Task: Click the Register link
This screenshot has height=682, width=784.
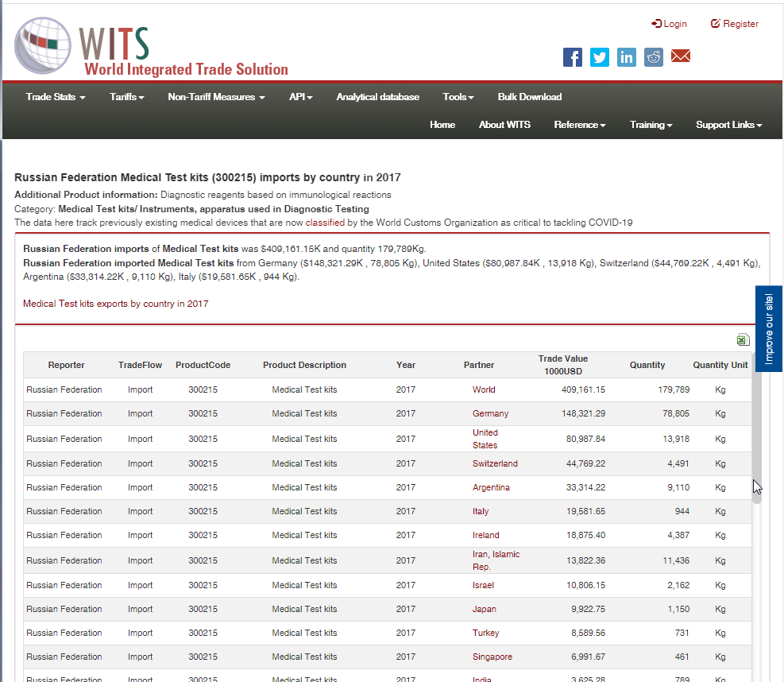Action: [x=735, y=24]
